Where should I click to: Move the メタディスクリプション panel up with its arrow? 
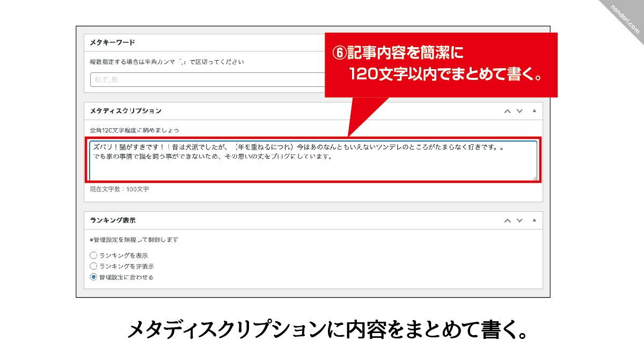click(507, 111)
